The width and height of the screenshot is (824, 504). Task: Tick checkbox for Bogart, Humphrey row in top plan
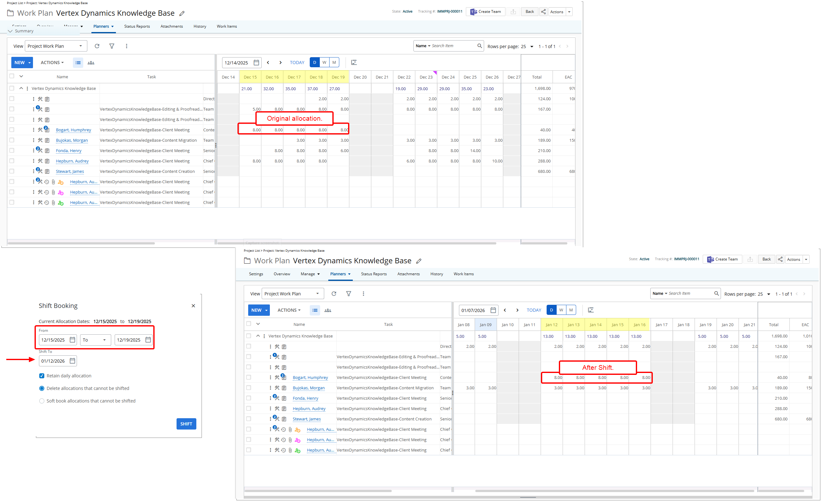pyautogui.click(x=12, y=130)
